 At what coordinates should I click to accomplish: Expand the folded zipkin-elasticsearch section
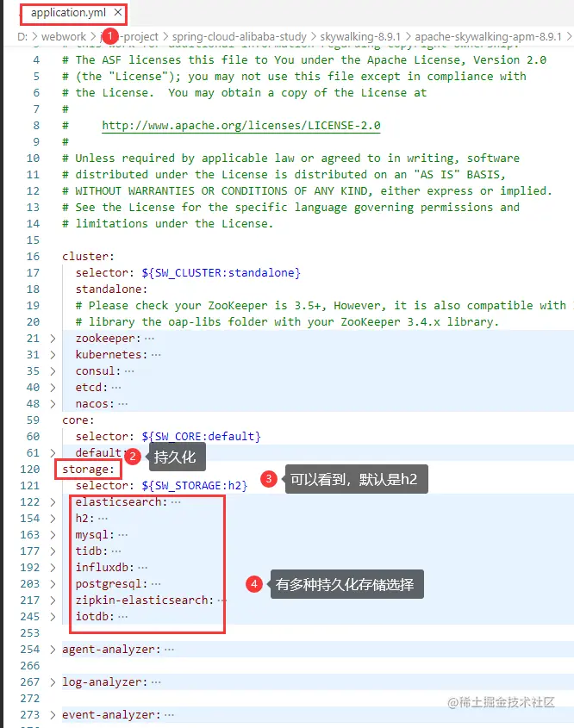[53, 600]
